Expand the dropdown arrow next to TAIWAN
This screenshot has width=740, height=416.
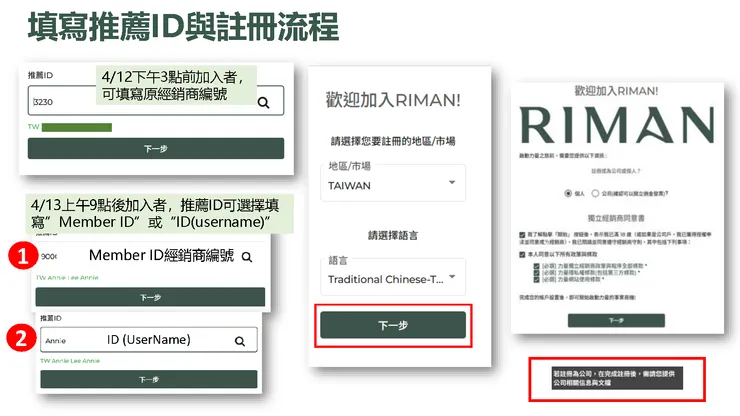pyautogui.click(x=452, y=182)
